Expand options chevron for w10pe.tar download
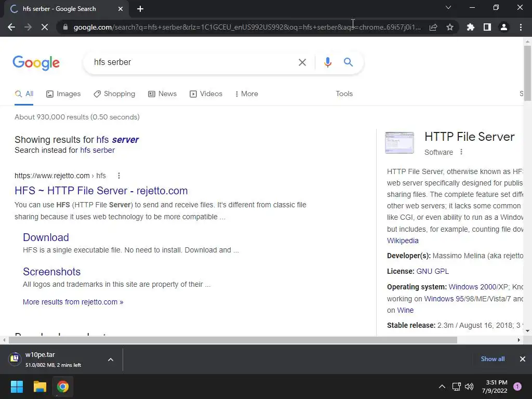Screen dimensions: 532x399 [111, 360]
